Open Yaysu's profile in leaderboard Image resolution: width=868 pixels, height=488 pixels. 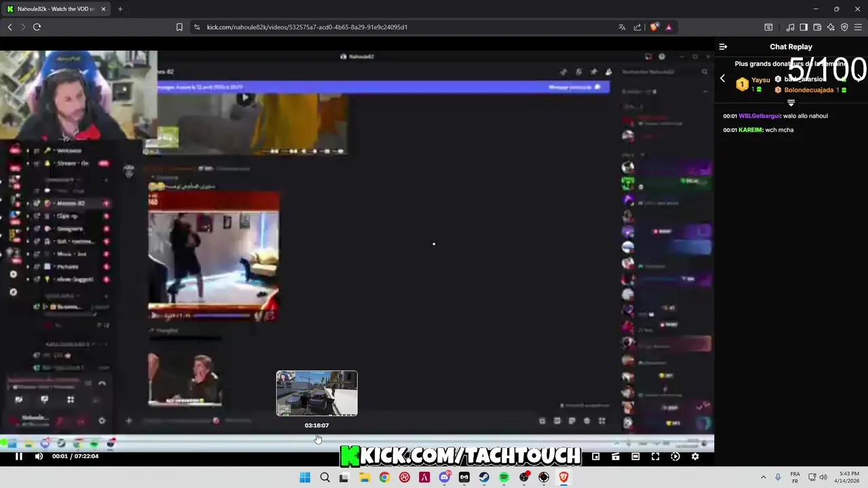pyautogui.click(x=760, y=80)
